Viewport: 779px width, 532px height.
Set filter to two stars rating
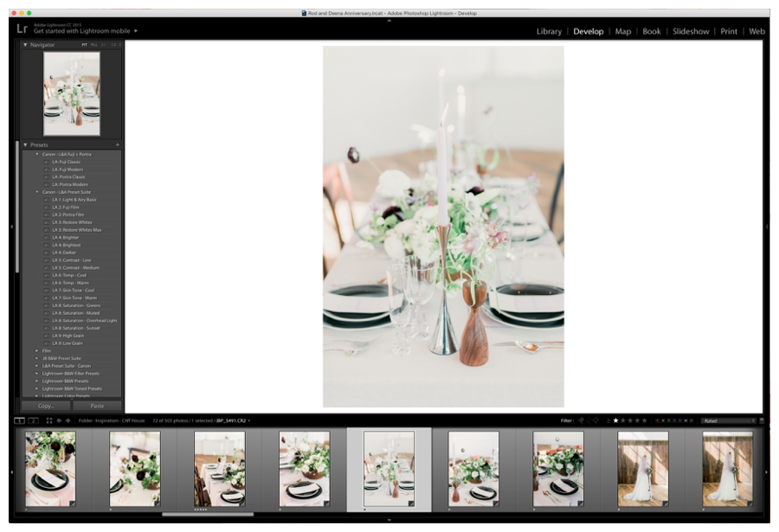[x=623, y=420]
